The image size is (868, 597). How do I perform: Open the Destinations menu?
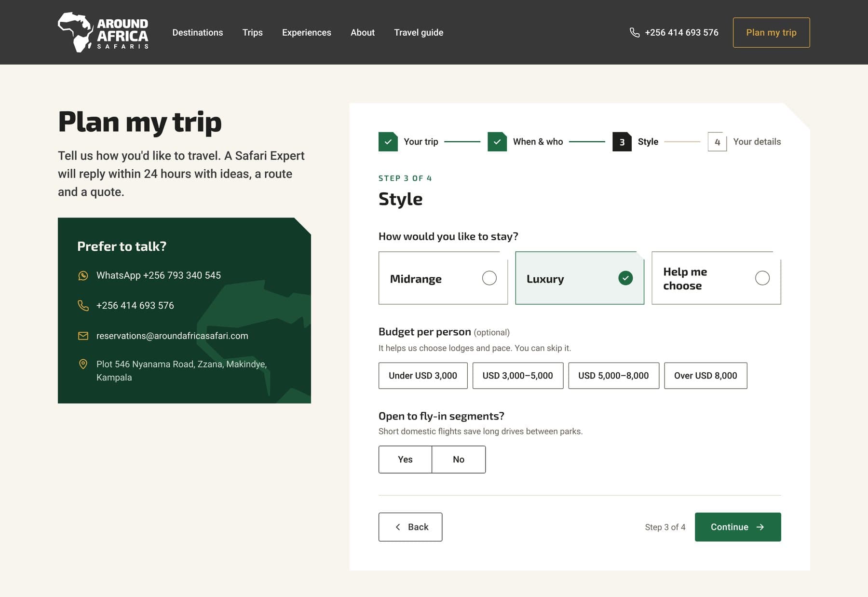(x=198, y=32)
